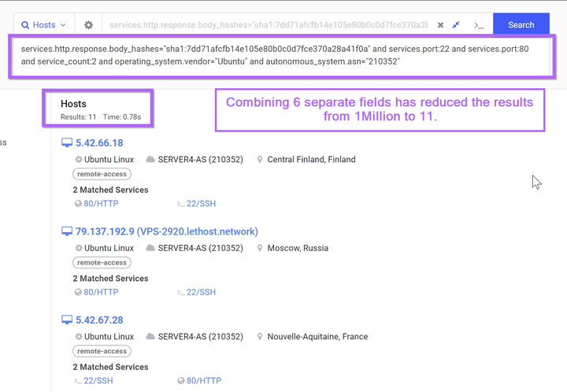Click Moscow, Russia location
The width and height of the screenshot is (567, 392).
tap(298, 248)
